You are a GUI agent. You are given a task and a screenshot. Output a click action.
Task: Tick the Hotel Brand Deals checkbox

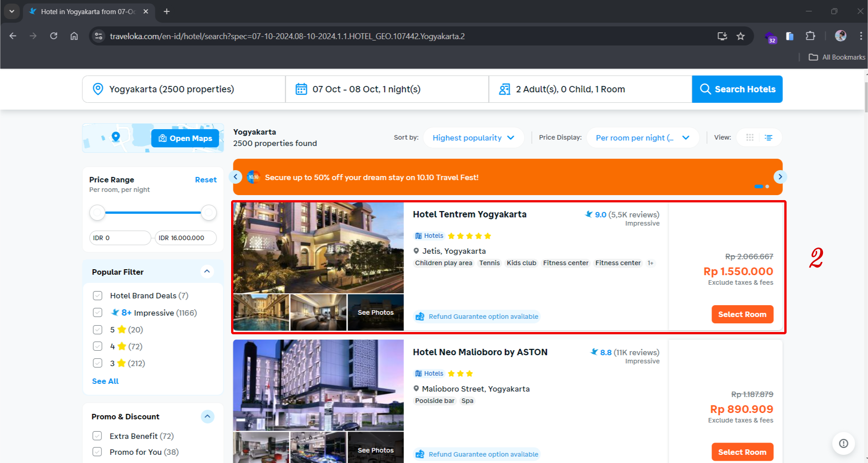(x=97, y=296)
